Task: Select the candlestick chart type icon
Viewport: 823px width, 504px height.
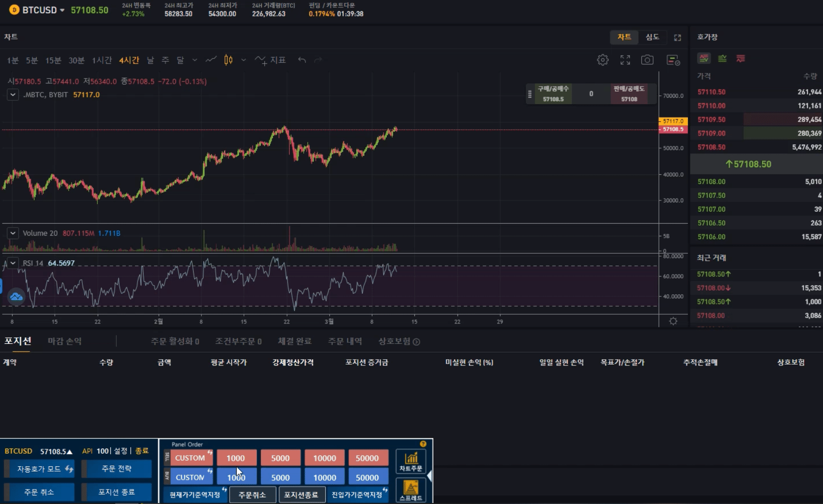Action: click(x=229, y=60)
